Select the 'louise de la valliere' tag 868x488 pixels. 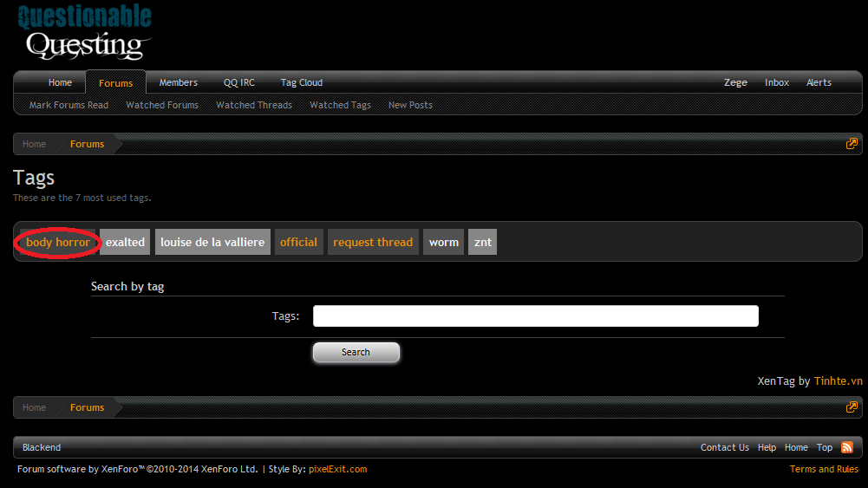coord(212,242)
